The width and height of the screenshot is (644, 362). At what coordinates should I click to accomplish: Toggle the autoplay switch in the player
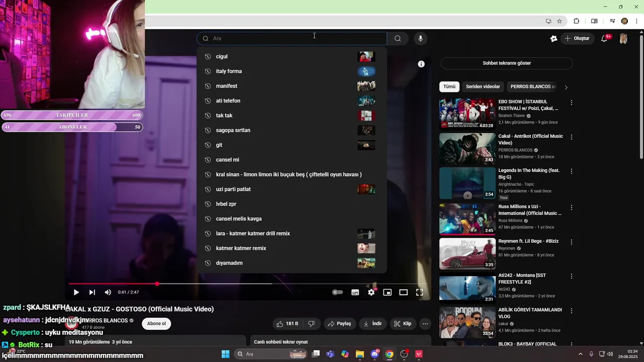pos(338,292)
